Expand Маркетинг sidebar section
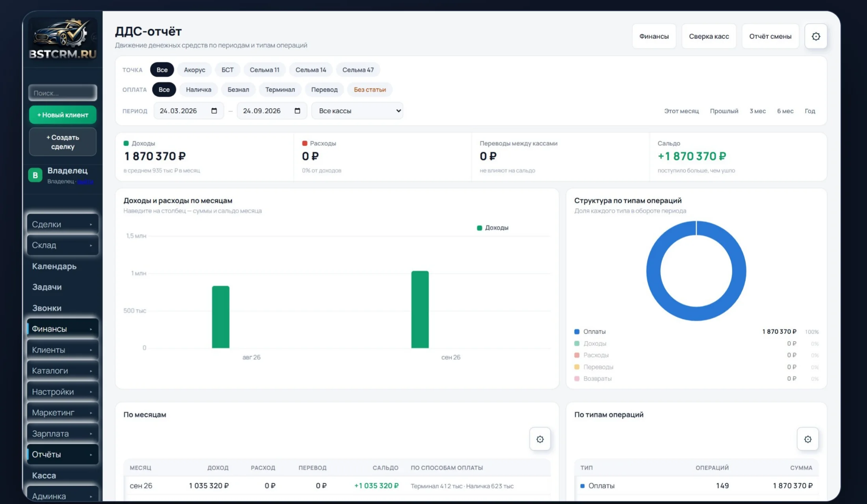The height and width of the screenshot is (504, 867). click(x=63, y=413)
